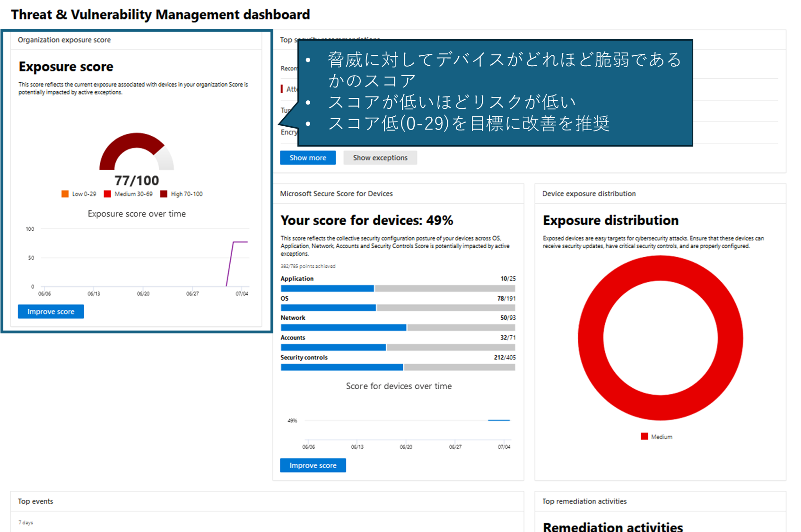801x532 pixels.
Task: Select the High 70-100 dark red legend swatch
Action: coord(164,194)
